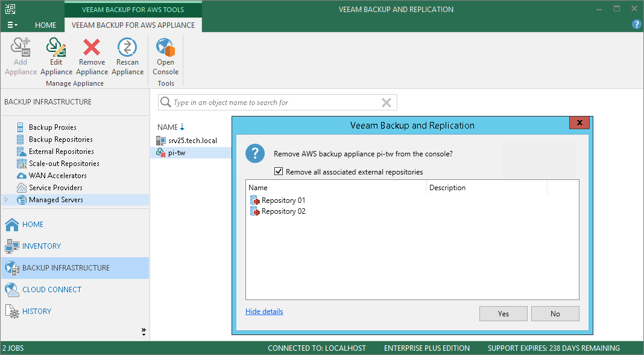The height and width of the screenshot is (355, 644).
Task: Clear the search box with X
Action: (x=387, y=103)
